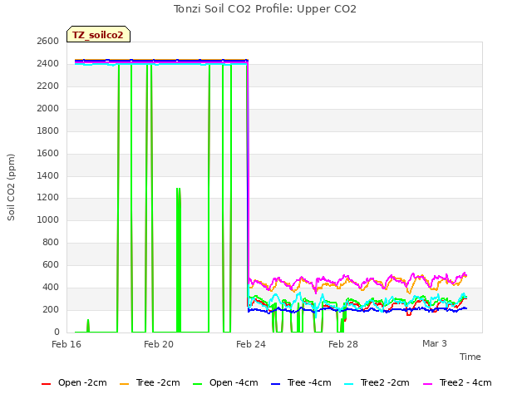The width and height of the screenshot is (532, 399).
Task: Click the 800 y-axis tick label
Action: click(51, 243)
